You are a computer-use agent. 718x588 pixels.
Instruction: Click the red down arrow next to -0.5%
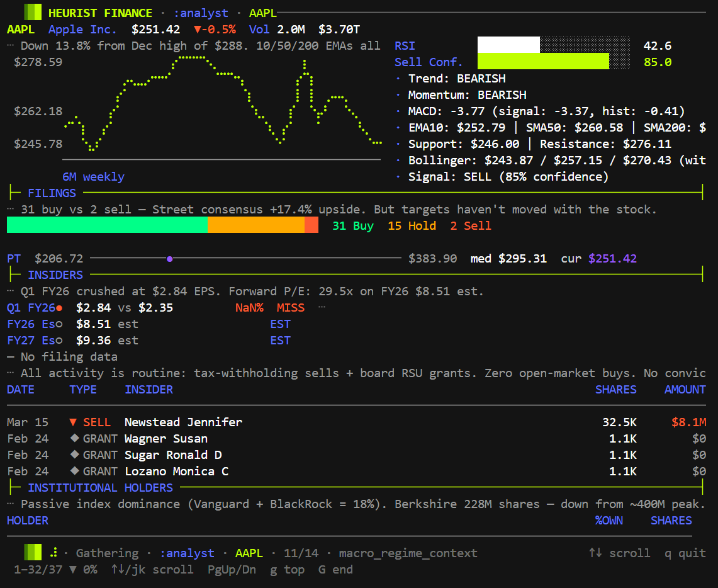tap(198, 30)
